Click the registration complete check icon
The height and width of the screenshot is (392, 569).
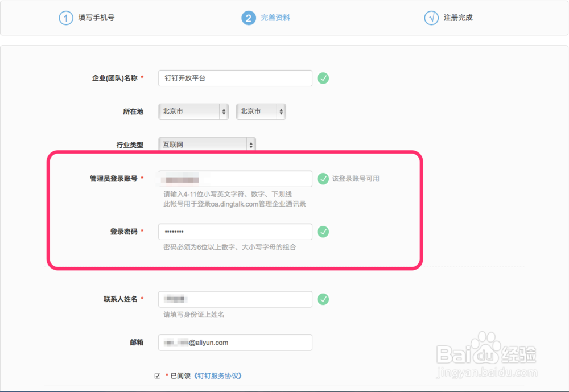tap(431, 18)
